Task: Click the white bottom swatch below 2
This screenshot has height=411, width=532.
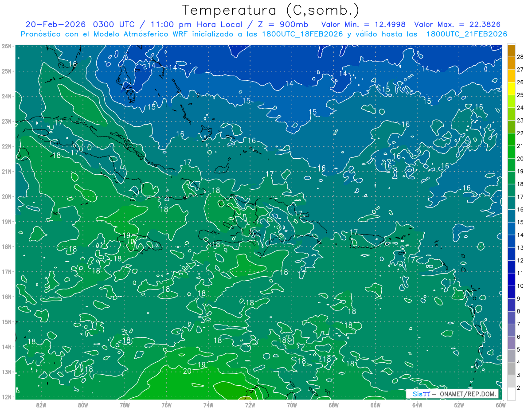Action: click(x=511, y=394)
